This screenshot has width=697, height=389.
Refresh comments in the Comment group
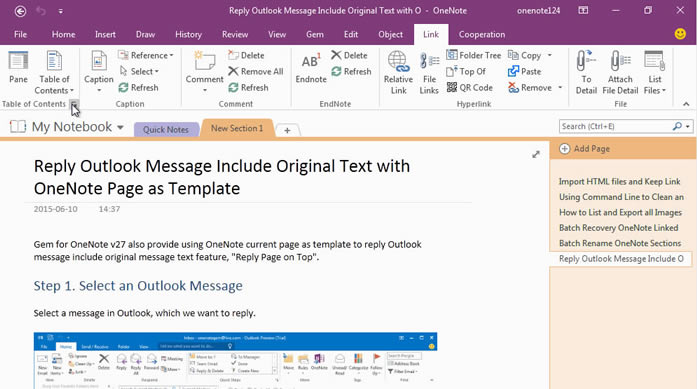click(248, 88)
